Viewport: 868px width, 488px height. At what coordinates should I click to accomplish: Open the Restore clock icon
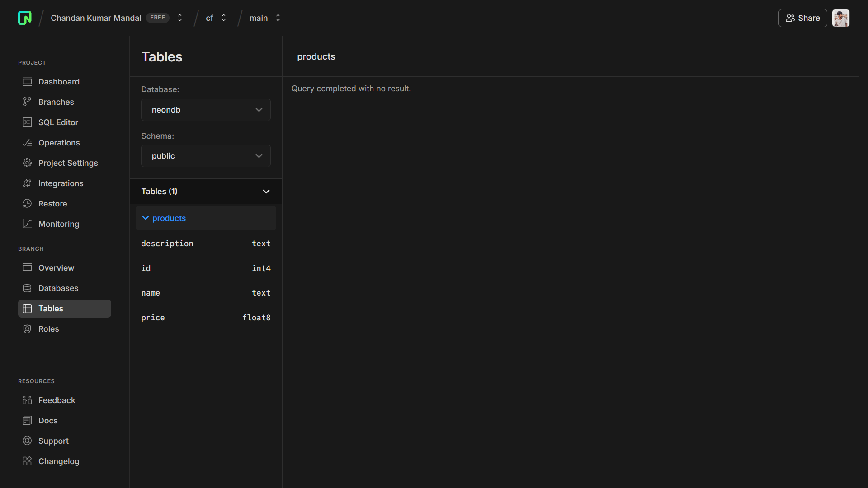click(x=27, y=204)
